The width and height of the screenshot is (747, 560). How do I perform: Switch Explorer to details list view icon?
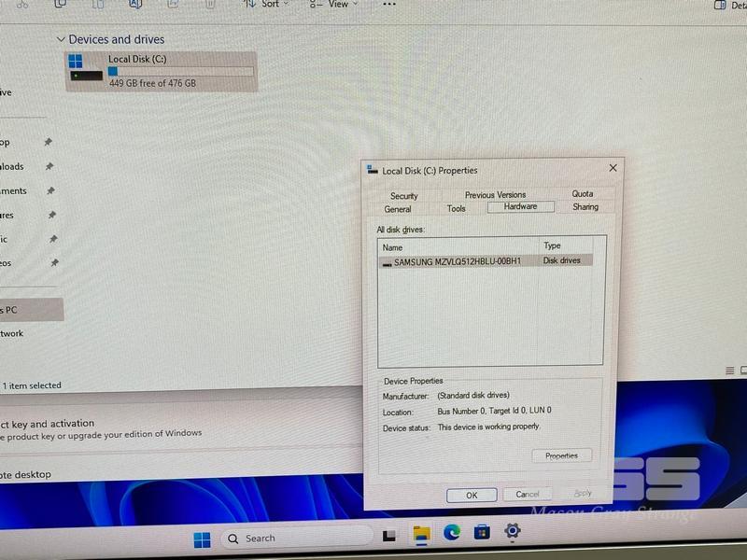tap(729, 371)
